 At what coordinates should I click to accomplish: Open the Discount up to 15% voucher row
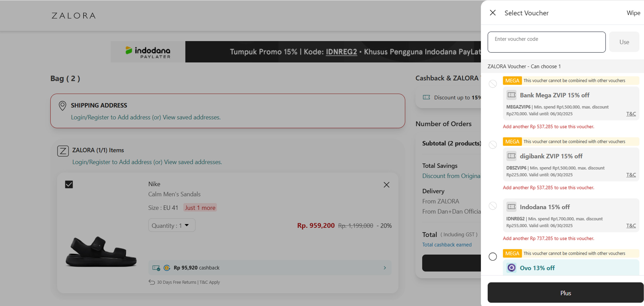pos(448,97)
